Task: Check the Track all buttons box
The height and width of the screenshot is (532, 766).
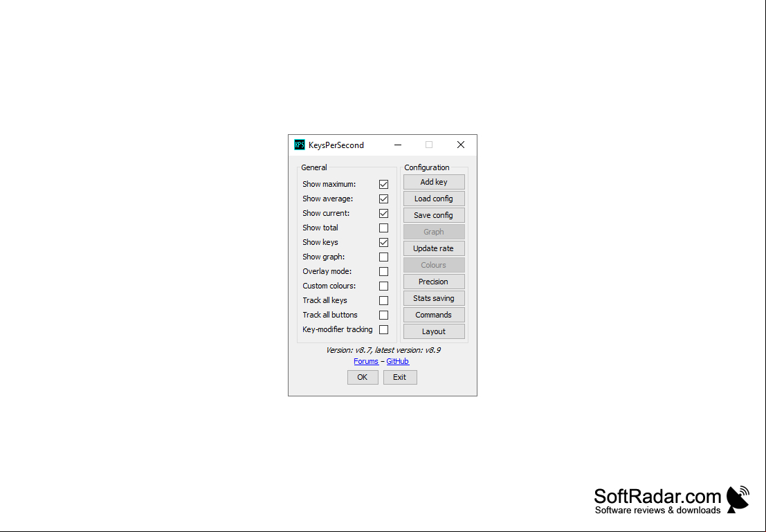Action: (383, 315)
